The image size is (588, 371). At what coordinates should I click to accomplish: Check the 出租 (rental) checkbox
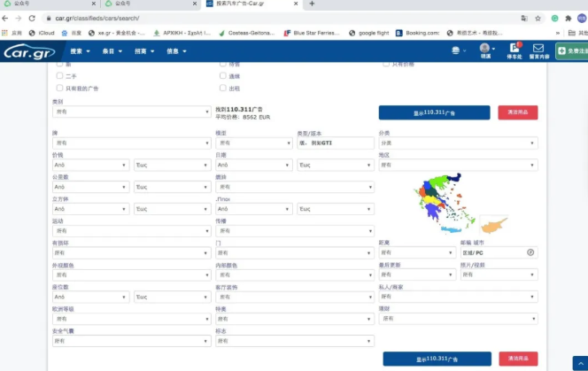coord(223,89)
